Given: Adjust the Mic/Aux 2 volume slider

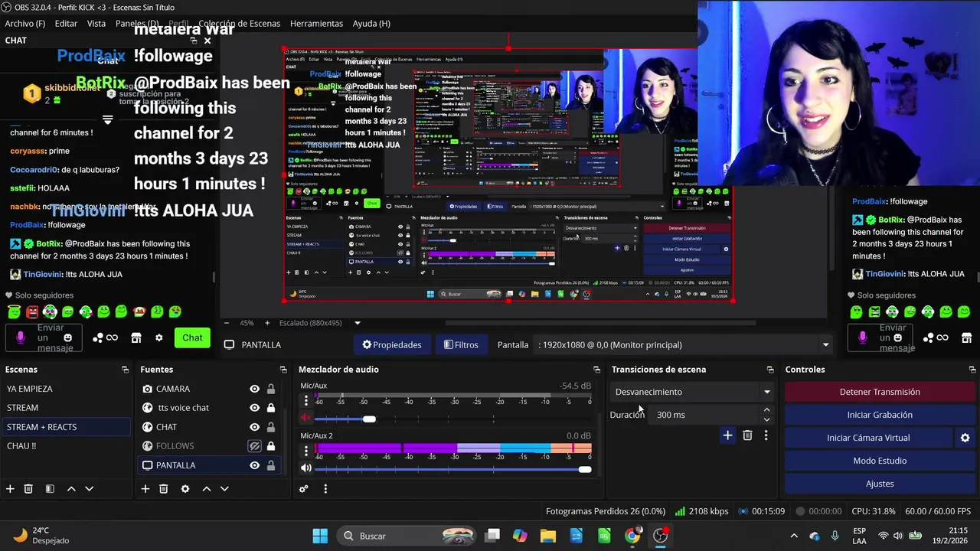Looking at the screenshot, I should point(585,469).
